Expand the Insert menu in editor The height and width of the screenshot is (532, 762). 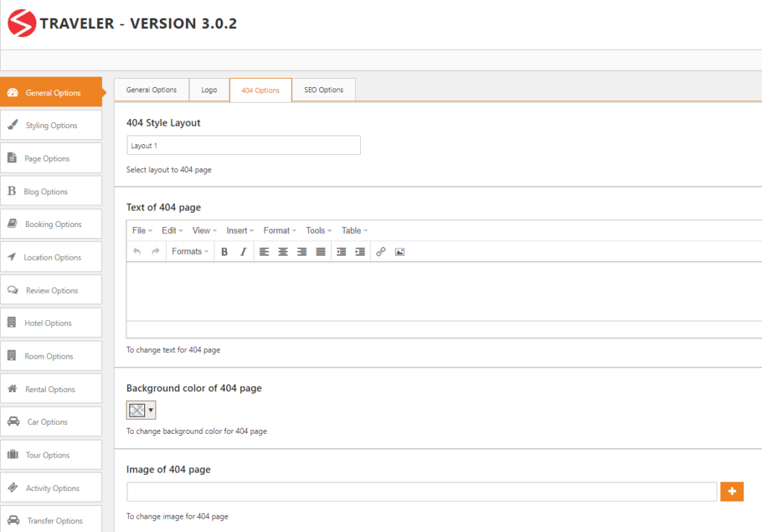coord(240,231)
